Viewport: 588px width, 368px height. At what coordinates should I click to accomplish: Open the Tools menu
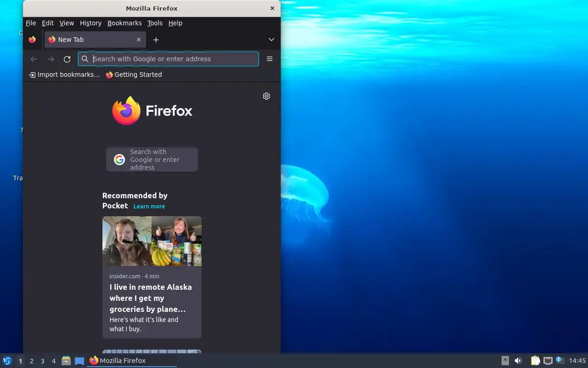pos(155,23)
